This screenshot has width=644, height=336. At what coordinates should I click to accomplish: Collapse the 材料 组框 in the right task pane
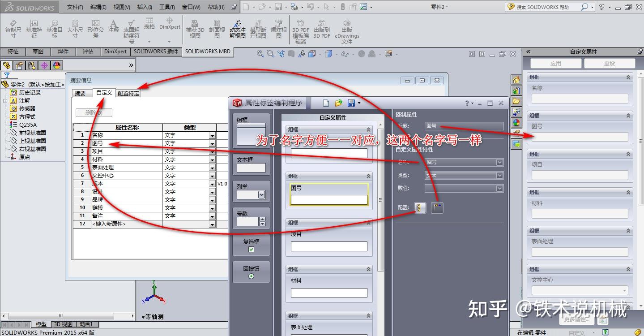628,192
